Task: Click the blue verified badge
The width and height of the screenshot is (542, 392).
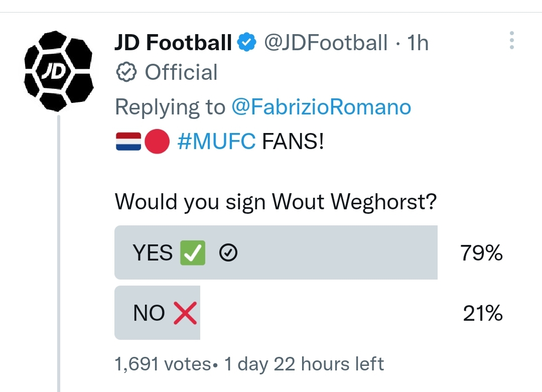Action: [246, 43]
